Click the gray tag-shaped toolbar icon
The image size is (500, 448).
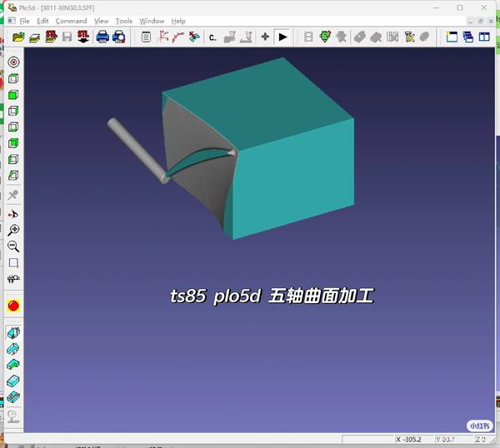[360, 37]
